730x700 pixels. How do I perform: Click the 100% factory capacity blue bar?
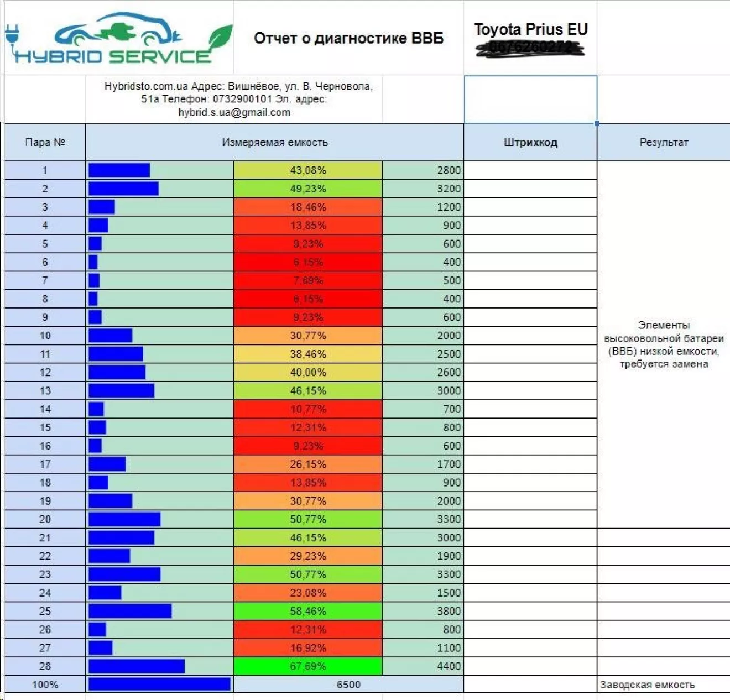click(159, 685)
